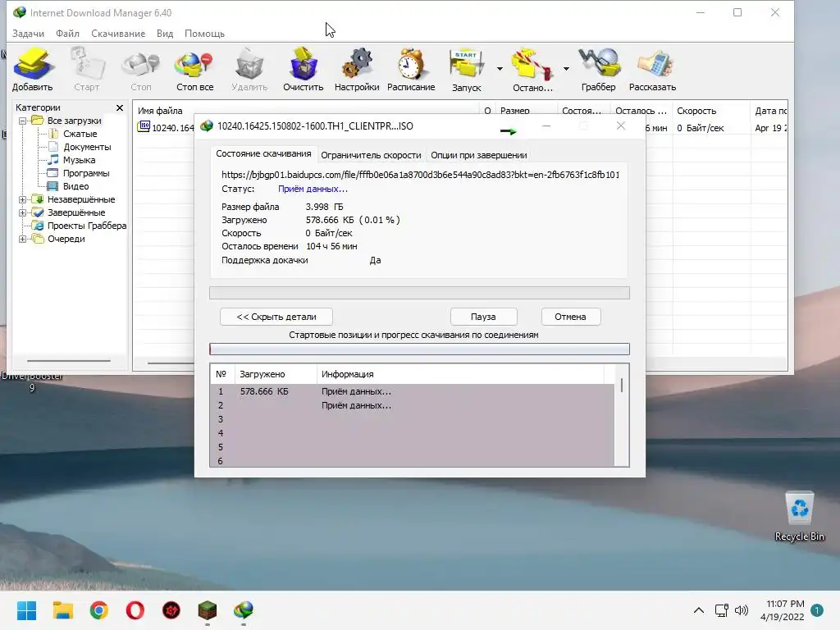840x630 pixels.
Task: Click the Очистить toolbar icon
Action: click(304, 69)
